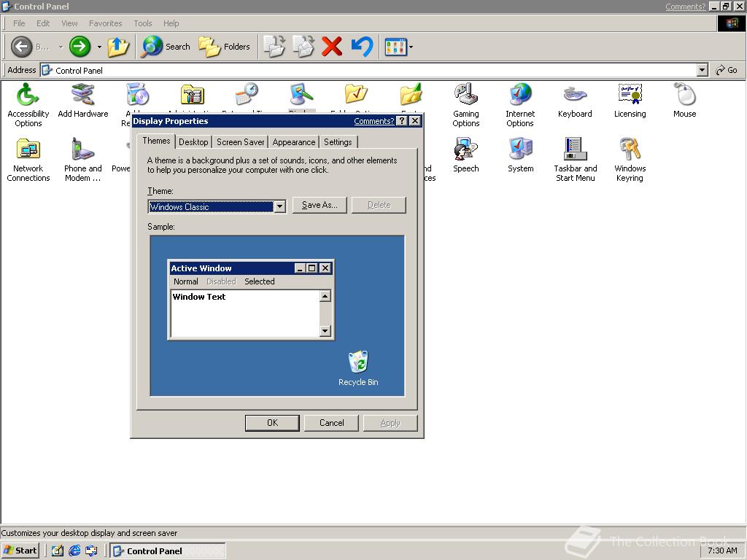The width and height of the screenshot is (747, 560).
Task: Open Internet Options icon
Action: tap(520, 105)
